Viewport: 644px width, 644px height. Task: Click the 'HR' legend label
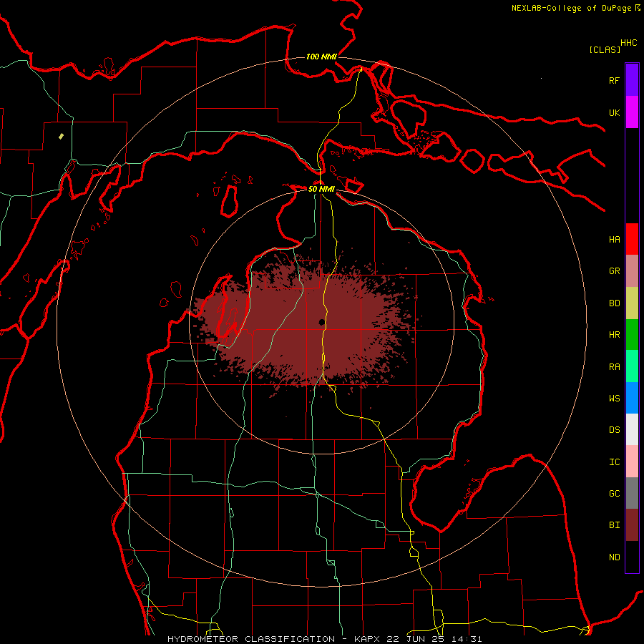(614, 335)
